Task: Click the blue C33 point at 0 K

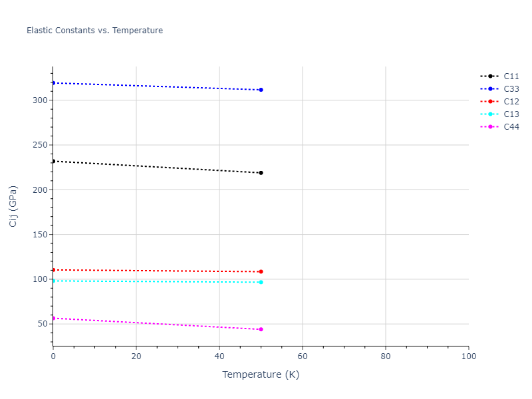Action: coord(53,83)
